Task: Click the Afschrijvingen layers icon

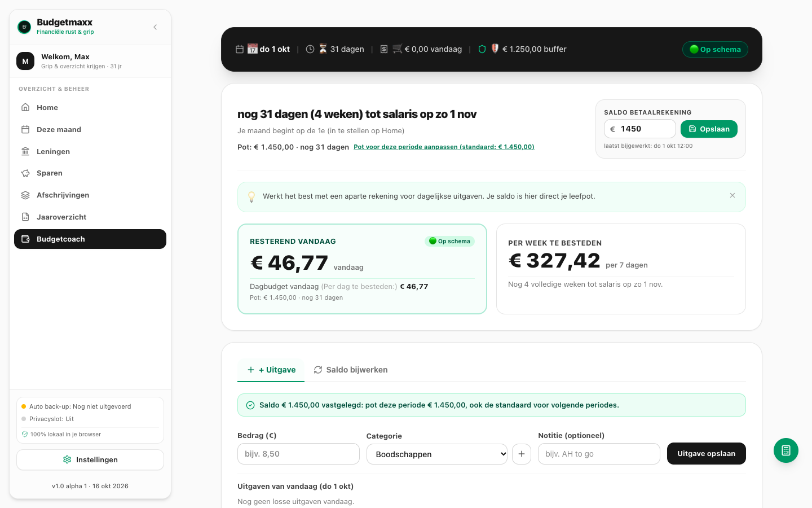Action: (25, 195)
